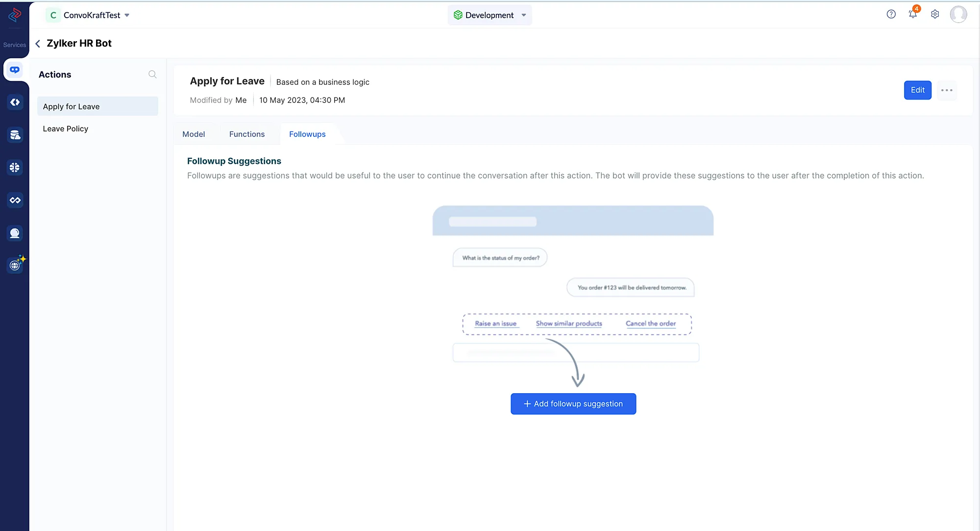The width and height of the screenshot is (980, 531).
Task: Click the globe with sparkle sidebar icon
Action: pyautogui.click(x=16, y=265)
